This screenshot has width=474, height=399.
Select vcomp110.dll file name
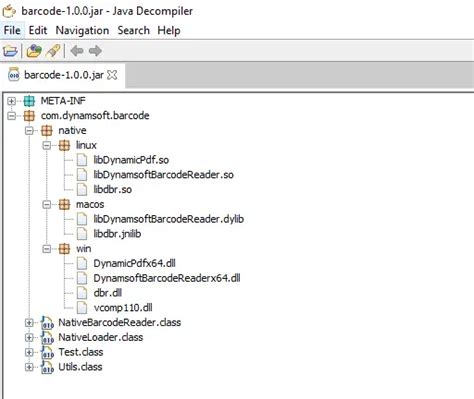point(123,308)
